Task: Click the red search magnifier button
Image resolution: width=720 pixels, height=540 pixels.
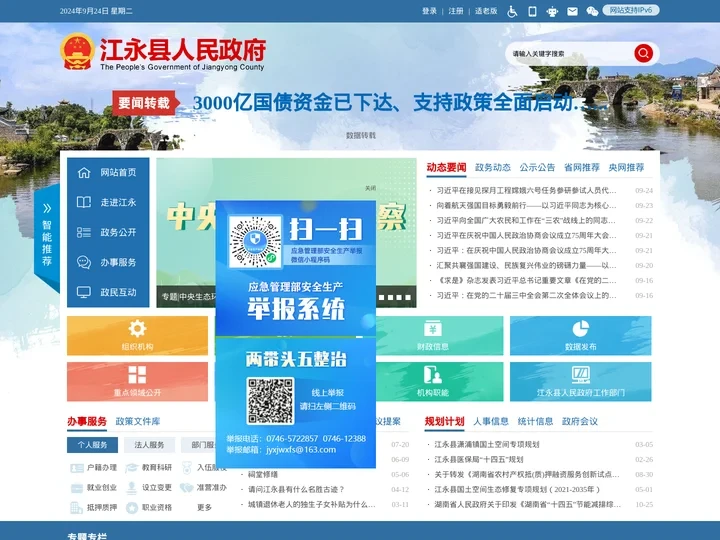Action: click(643, 53)
